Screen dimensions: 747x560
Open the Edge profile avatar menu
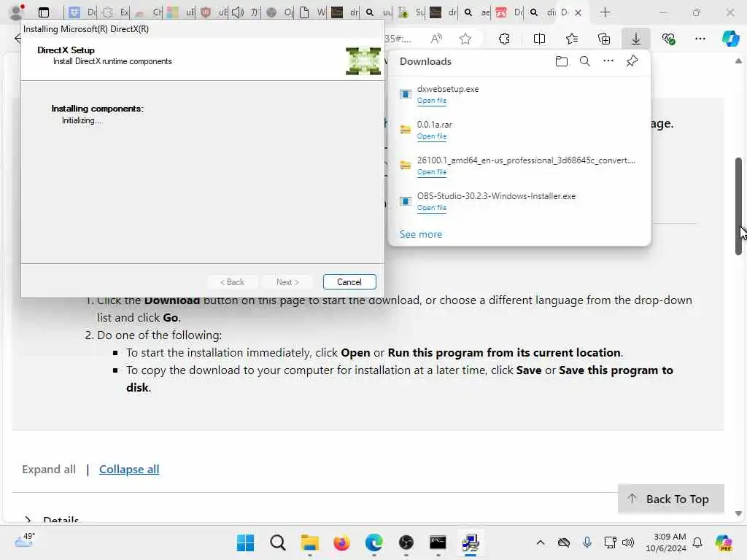tap(17, 12)
